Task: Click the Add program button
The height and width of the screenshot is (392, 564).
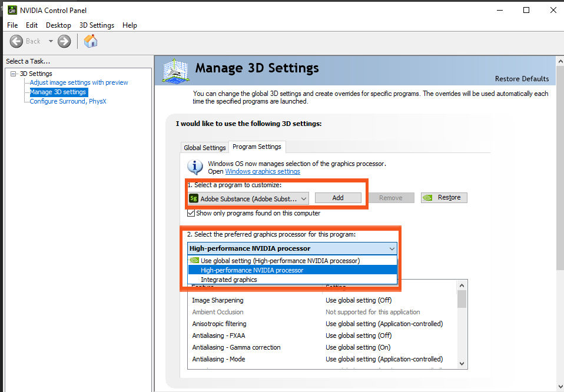Action: 338,198
